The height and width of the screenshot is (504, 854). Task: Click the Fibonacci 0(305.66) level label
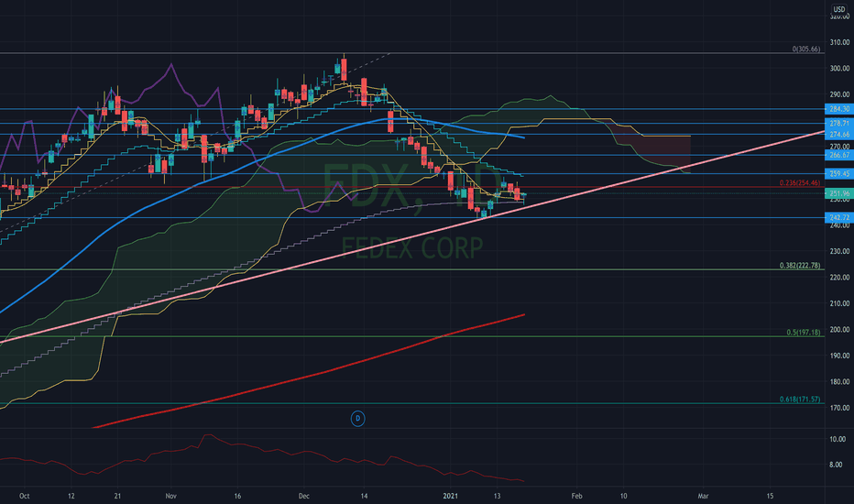(806, 49)
